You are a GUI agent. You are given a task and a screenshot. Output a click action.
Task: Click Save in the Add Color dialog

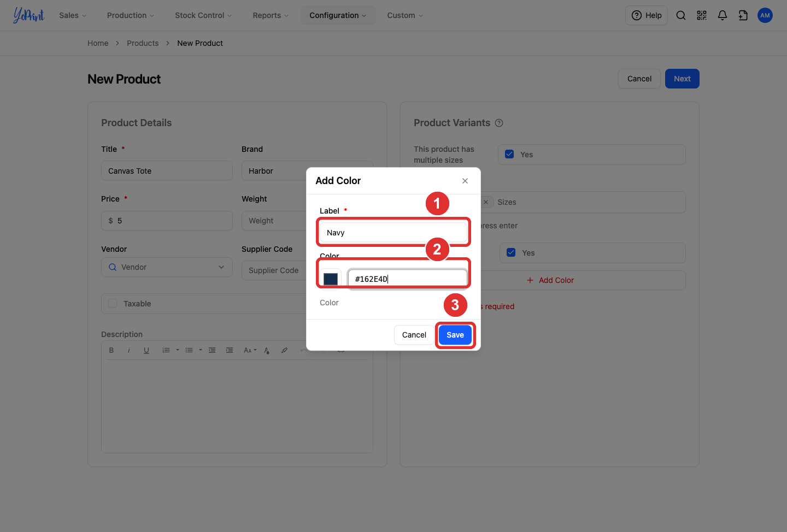(455, 335)
